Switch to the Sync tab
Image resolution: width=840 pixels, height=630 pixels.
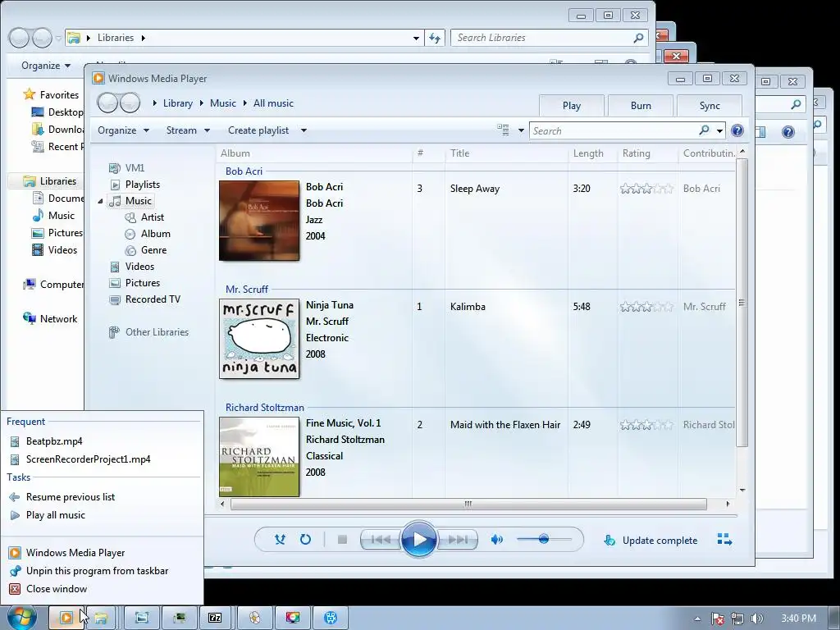point(710,106)
